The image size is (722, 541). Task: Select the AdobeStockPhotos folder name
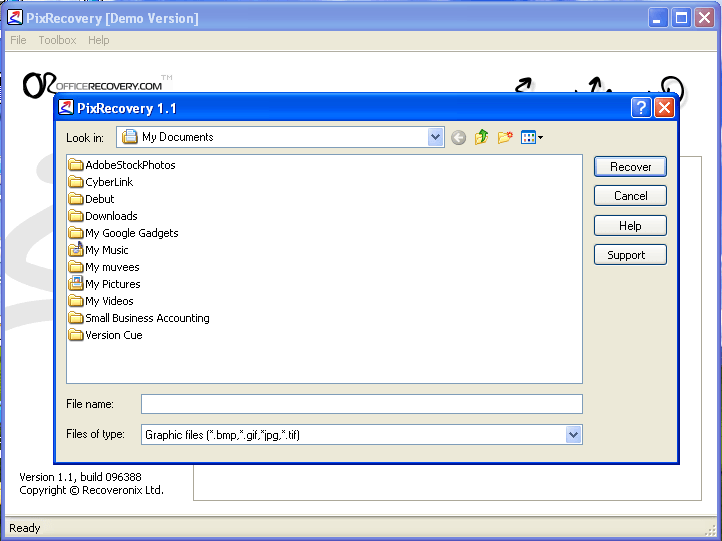(130, 165)
